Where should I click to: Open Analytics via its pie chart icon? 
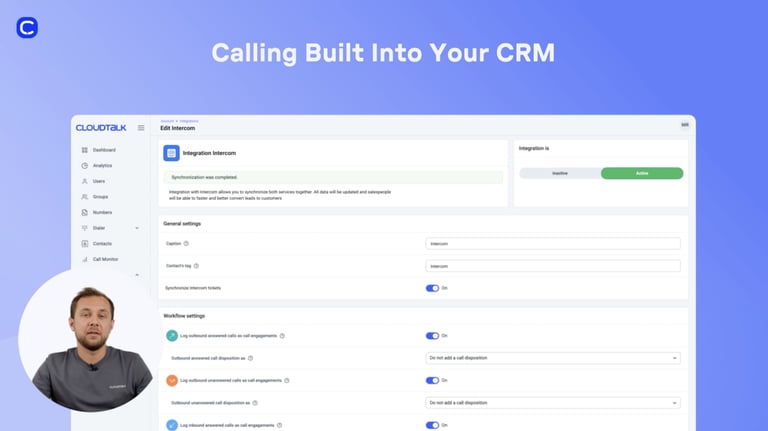pos(85,166)
